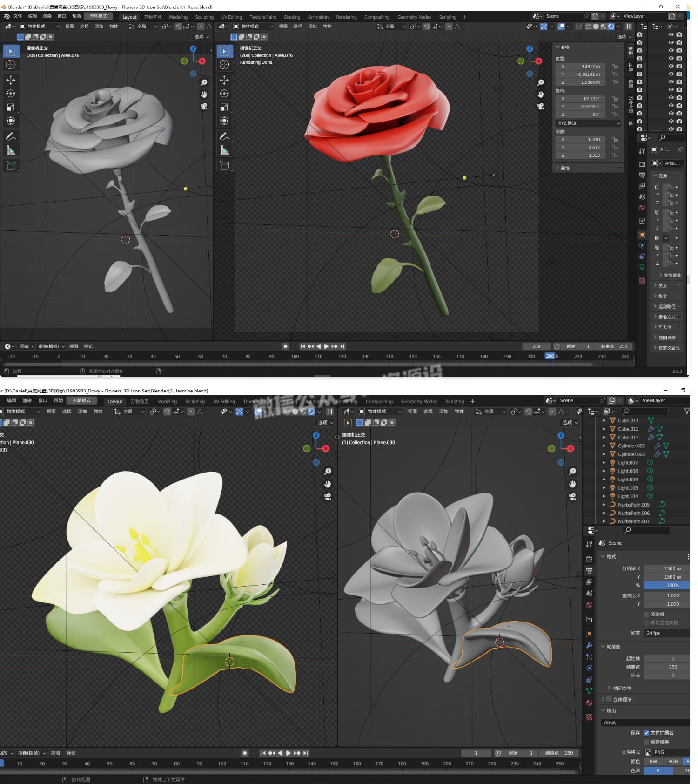Tick the 立体视法 checkbox

609,699
